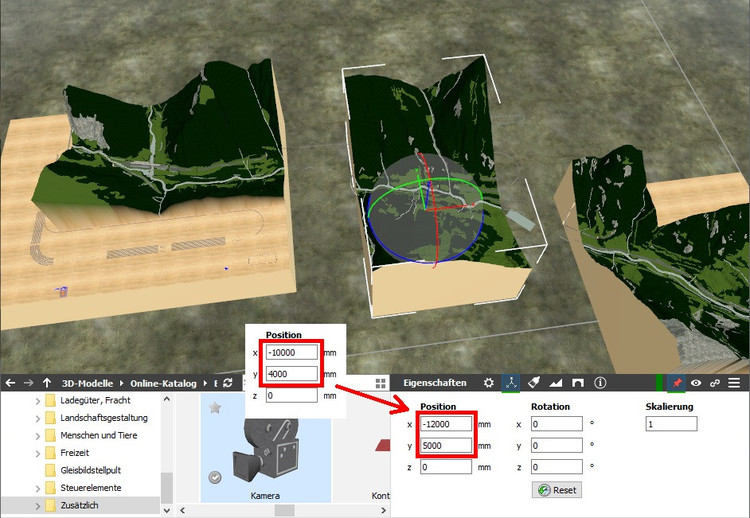The height and width of the screenshot is (518, 750).
Task: Click the Eigenschaften panel title
Action: coord(434,383)
